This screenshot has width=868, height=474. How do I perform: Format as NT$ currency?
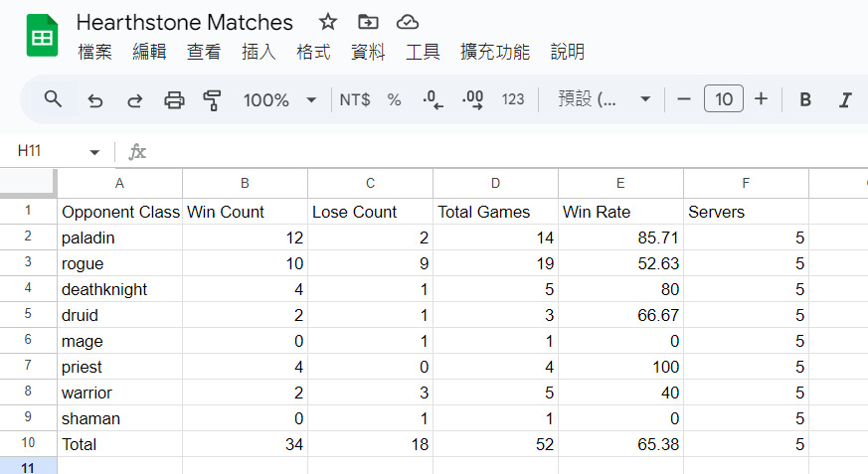[x=355, y=99]
